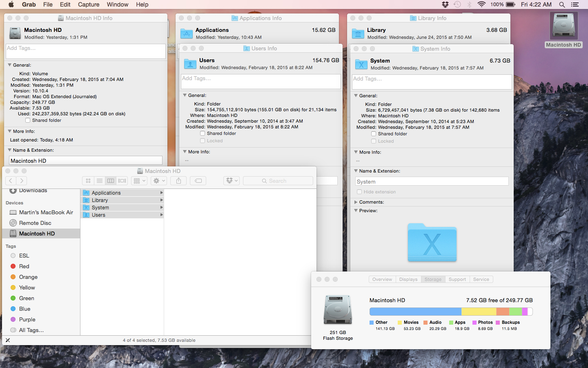
Task: Select Macintosh HD in Finder sidebar
Action: (41, 233)
